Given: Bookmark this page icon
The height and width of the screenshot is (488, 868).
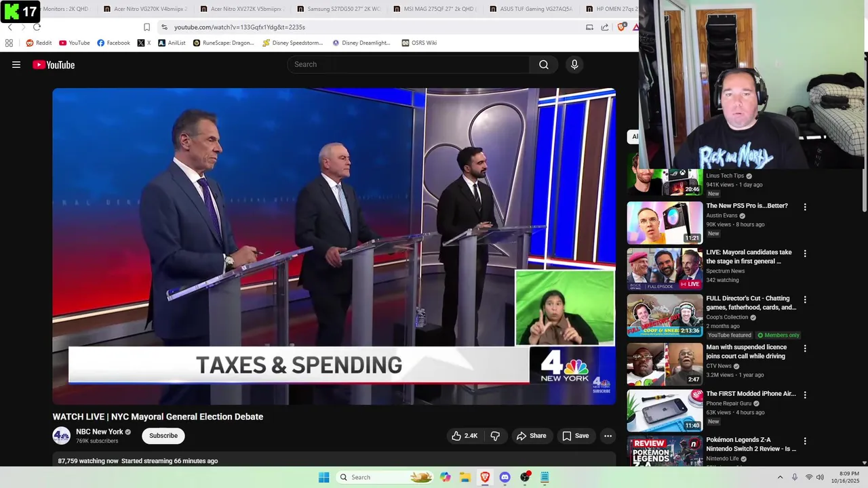Looking at the screenshot, I should pyautogui.click(x=146, y=27).
